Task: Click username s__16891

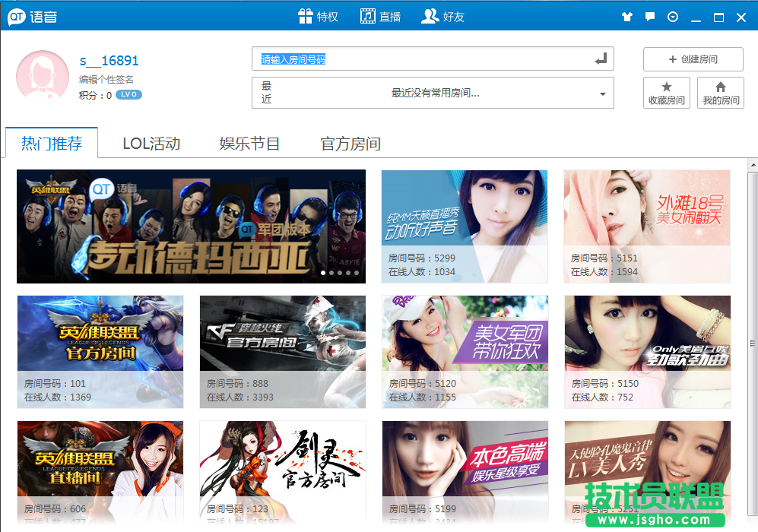Action: (x=109, y=61)
